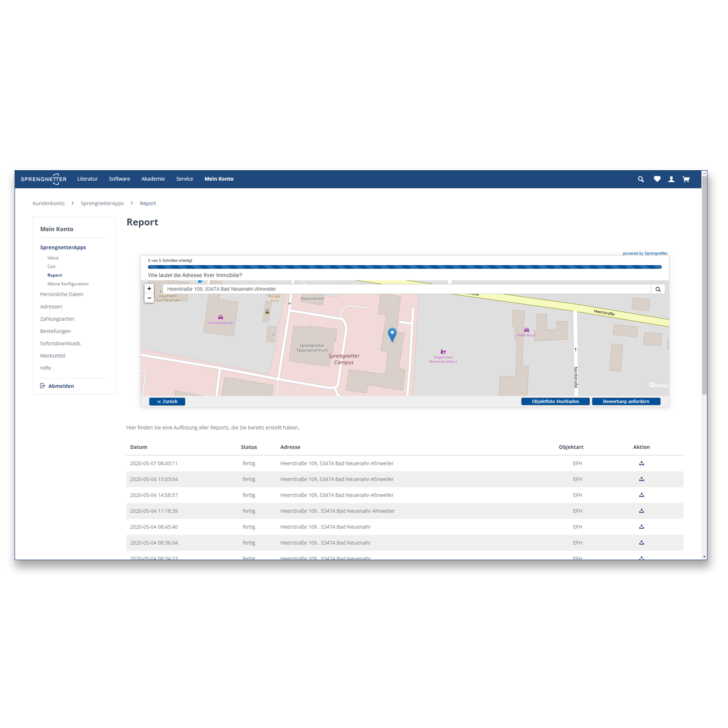This screenshot has height=728, width=728.
Task: Open Adressen in sidebar
Action: point(51,307)
